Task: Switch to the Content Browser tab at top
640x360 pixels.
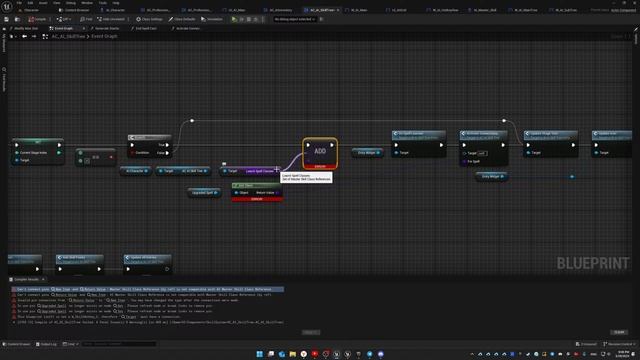Action: (74, 10)
